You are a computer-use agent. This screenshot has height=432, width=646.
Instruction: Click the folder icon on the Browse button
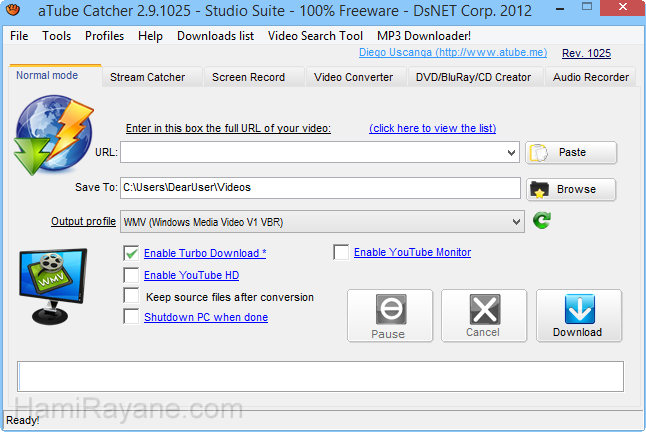(x=539, y=189)
